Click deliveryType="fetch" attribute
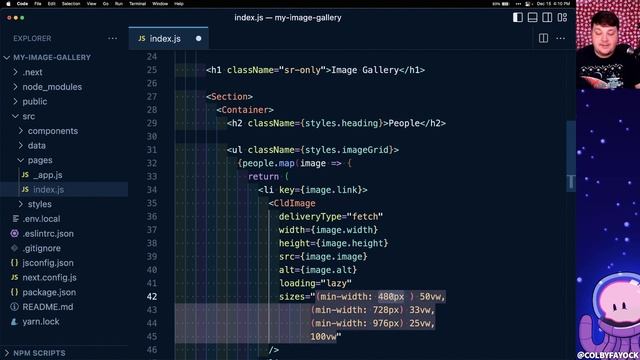This screenshot has height=360, width=640. pyautogui.click(x=331, y=217)
